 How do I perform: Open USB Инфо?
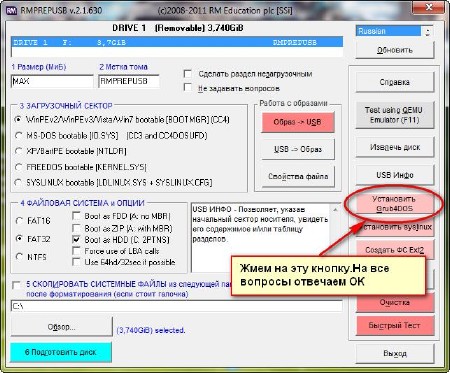pos(395,175)
